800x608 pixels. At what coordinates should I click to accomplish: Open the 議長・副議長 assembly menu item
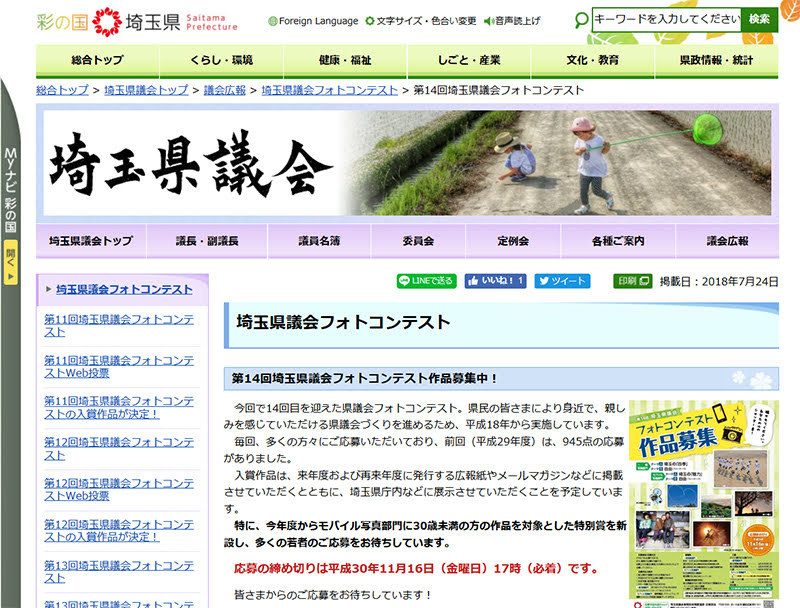coord(207,241)
